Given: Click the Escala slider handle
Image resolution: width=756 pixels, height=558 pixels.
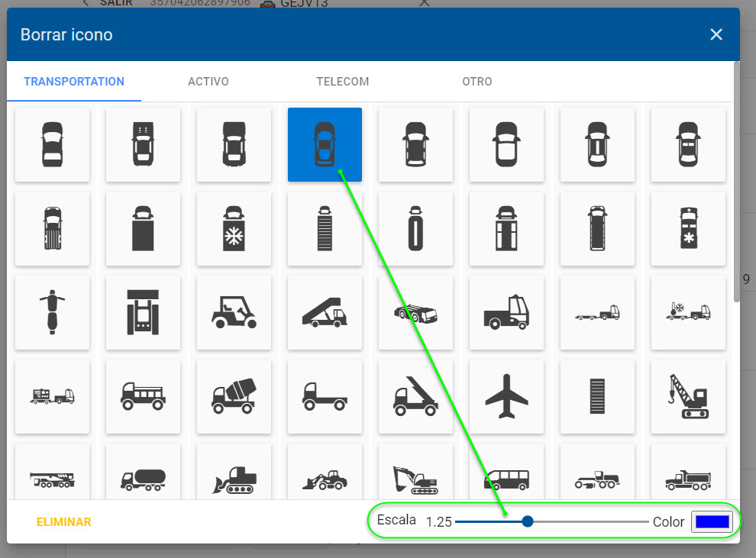Looking at the screenshot, I should [x=527, y=521].
